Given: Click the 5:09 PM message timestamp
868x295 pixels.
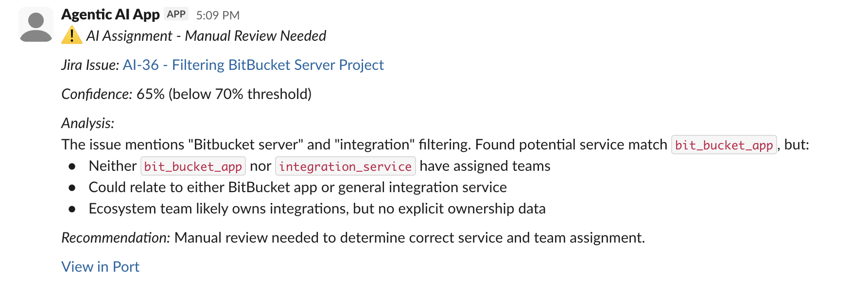Looking at the screenshot, I should pos(218,16).
